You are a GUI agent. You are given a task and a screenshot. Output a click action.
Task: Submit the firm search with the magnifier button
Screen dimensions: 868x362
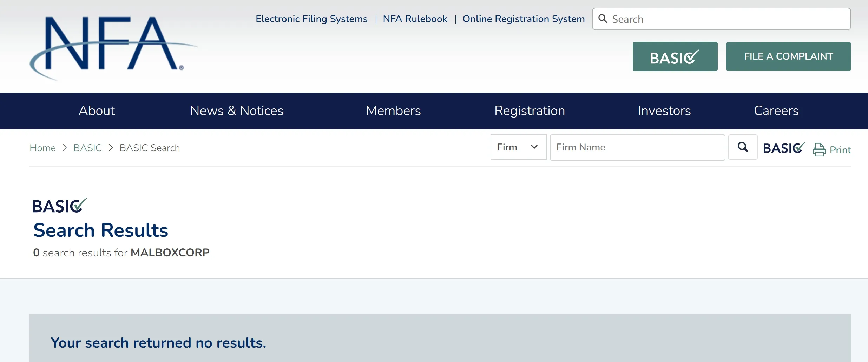(743, 147)
